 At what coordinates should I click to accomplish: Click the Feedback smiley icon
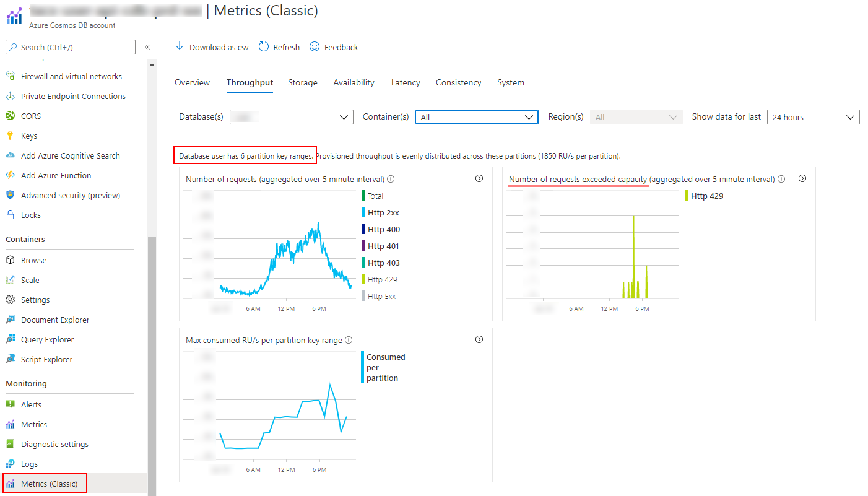tap(315, 47)
